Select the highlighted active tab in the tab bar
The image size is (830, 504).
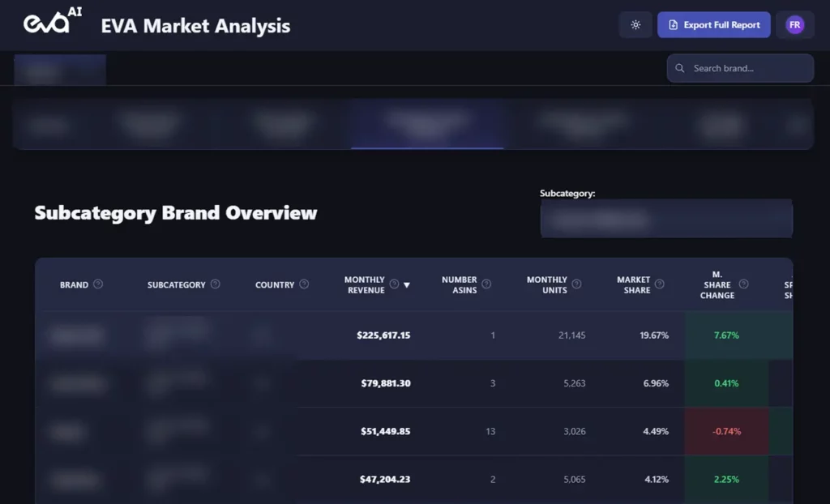[x=427, y=124]
